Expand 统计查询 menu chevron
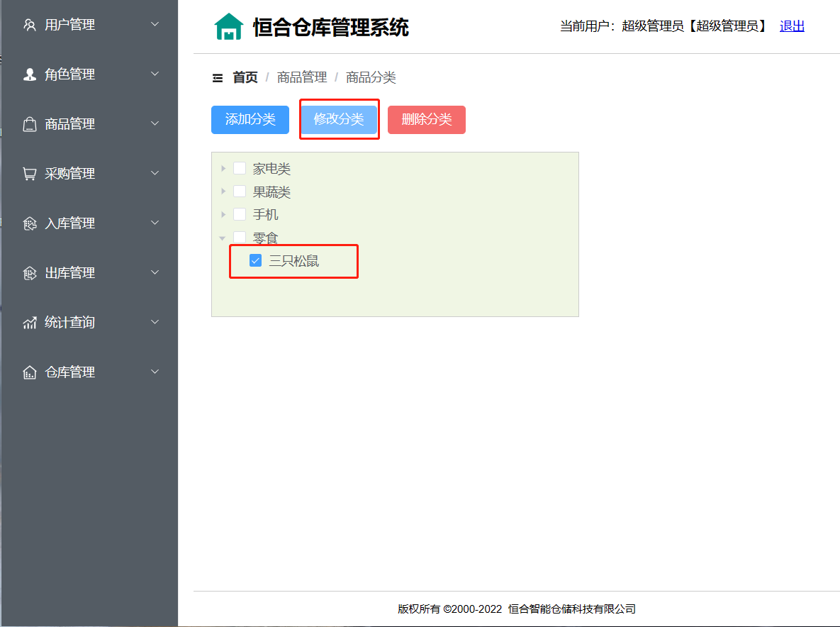 155,322
